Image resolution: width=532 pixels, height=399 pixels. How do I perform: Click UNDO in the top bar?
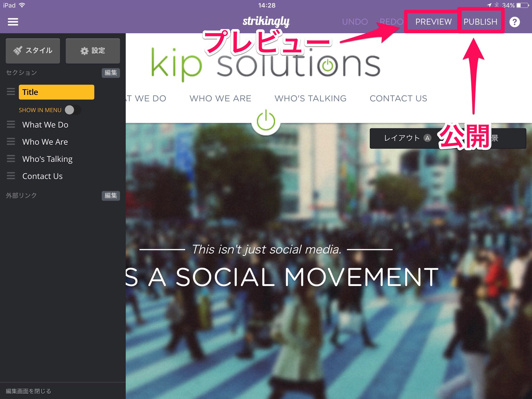click(355, 22)
